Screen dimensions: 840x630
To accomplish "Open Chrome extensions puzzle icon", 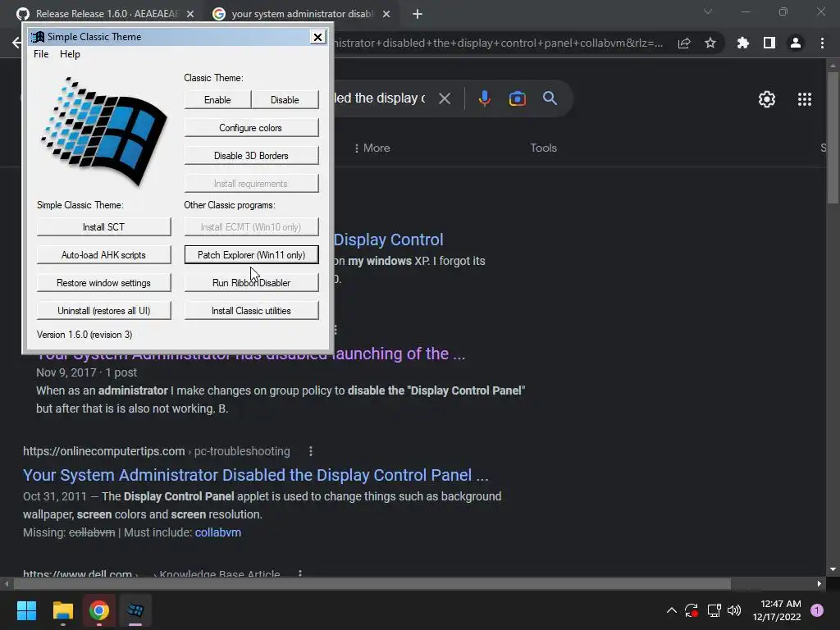I will (x=743, y=43).
